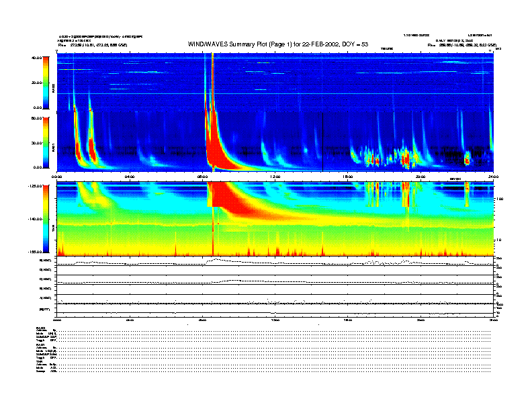The height and width of the screenshot is (411, 532).
Task: Click the 04:00 tick on bottom line-plot axis
Action: point(130,320)
